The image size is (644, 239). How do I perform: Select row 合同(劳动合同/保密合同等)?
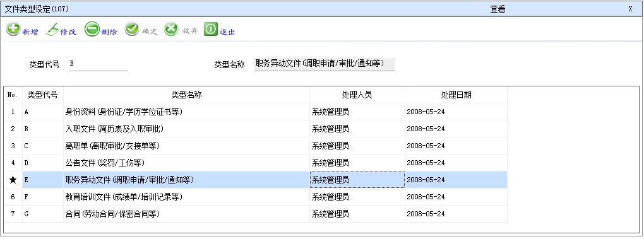(x=256, y=214)
